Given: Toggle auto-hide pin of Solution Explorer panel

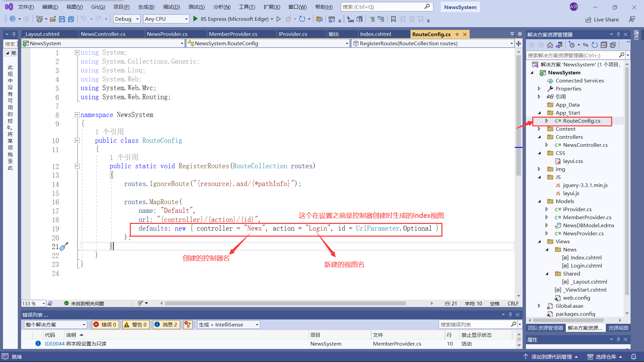Looking at the screenshot, I should 618,34.
